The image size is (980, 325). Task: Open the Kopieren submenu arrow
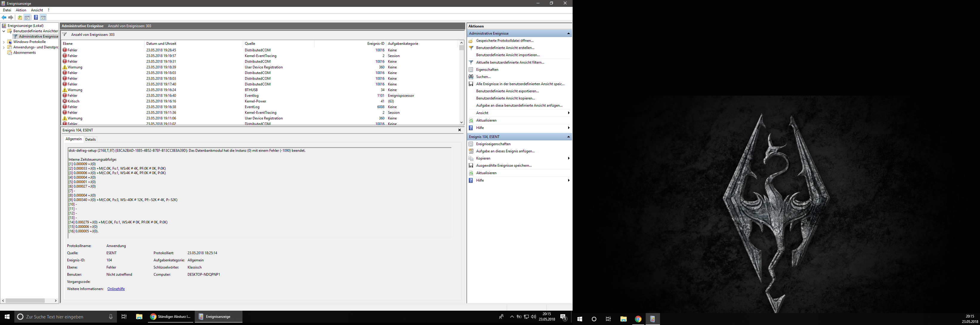pos(569,158)
